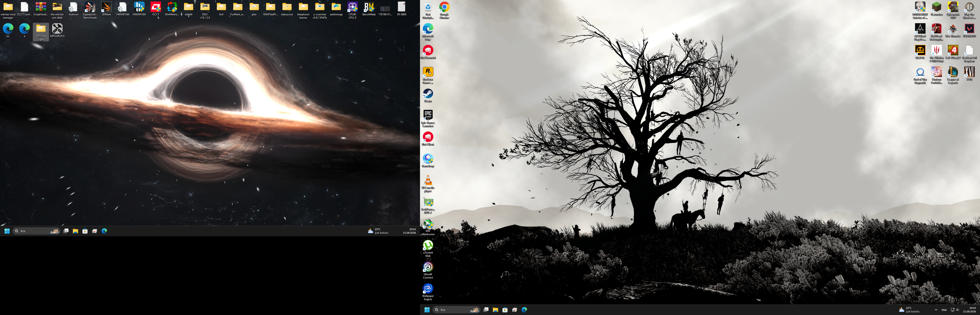
Task: Select the CPUID CPU-Z shortcut
Action: pos(352,10)
